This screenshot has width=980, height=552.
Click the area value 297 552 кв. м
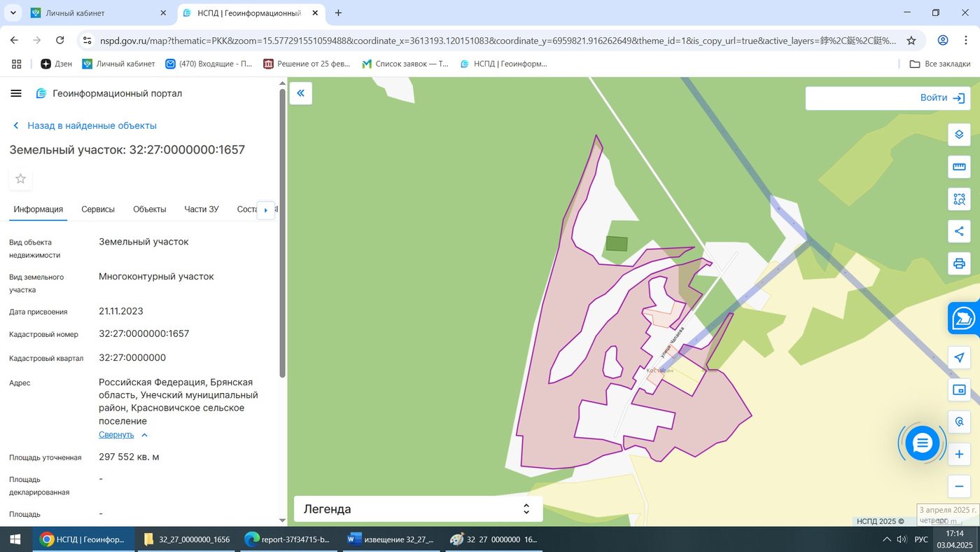pyautogui.click(x=129, y=457)
